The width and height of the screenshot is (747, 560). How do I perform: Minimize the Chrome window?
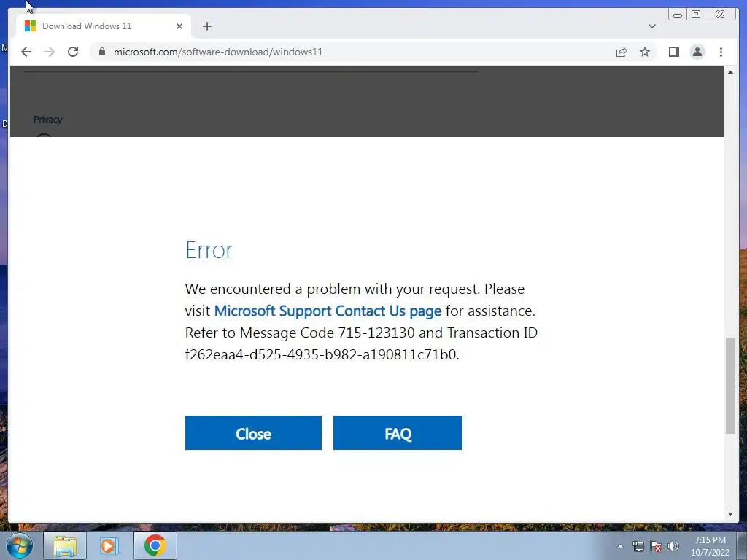tap(678, 15)
